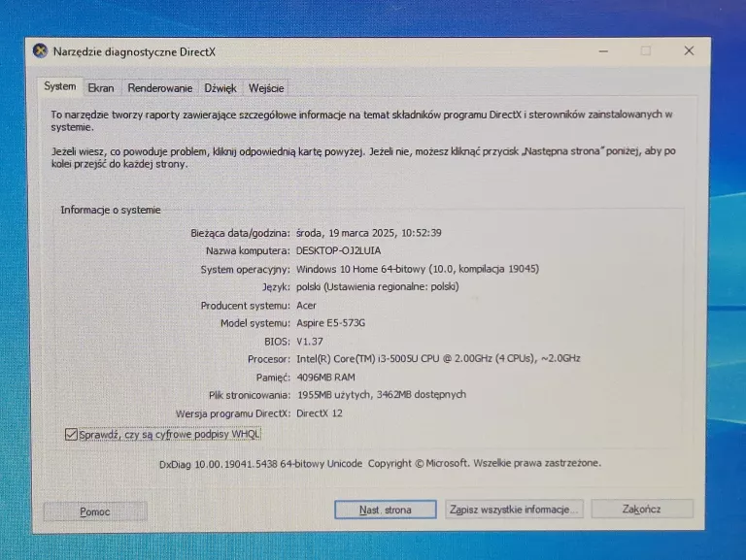Click the Plik stronicowania: field label
The image size is (746, 560).
250,395
